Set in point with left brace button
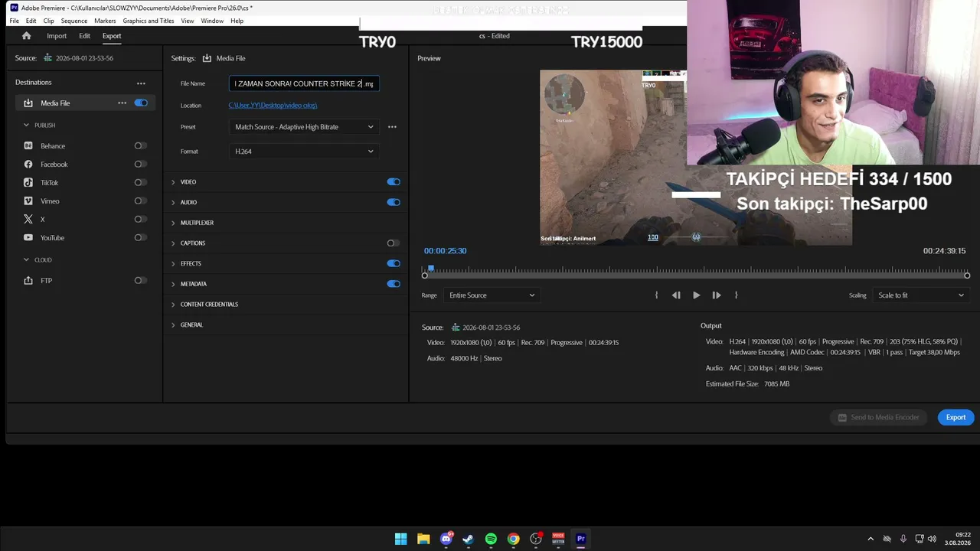980x551 pixels. coord(656,295)
